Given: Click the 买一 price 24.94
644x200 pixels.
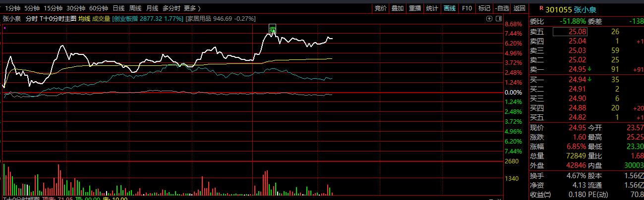Looking at the screenshot, I should point(578,79).
